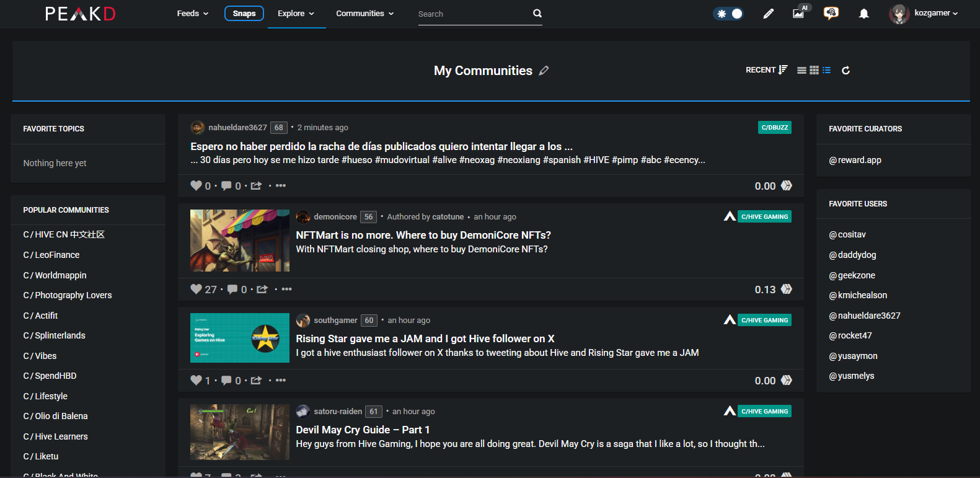980x478 pixels.
Task: Open the Snaps page
Action: coord(244,13)
